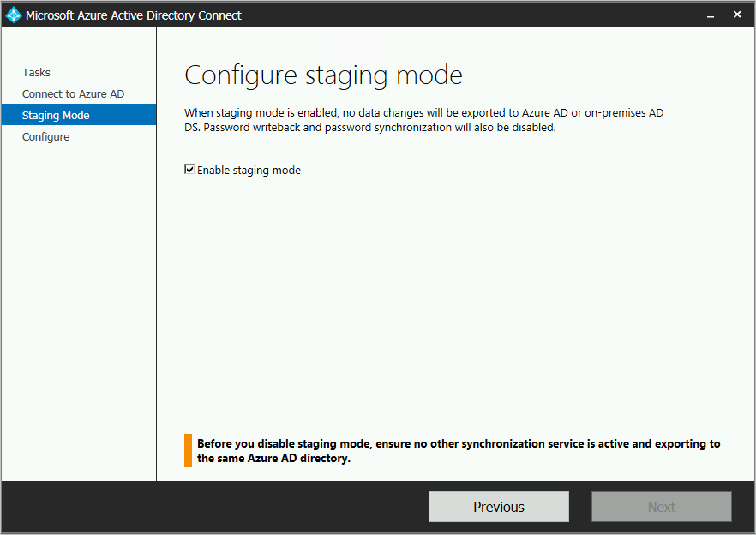Go to the Tasks step in sidebar

point(36,72)
